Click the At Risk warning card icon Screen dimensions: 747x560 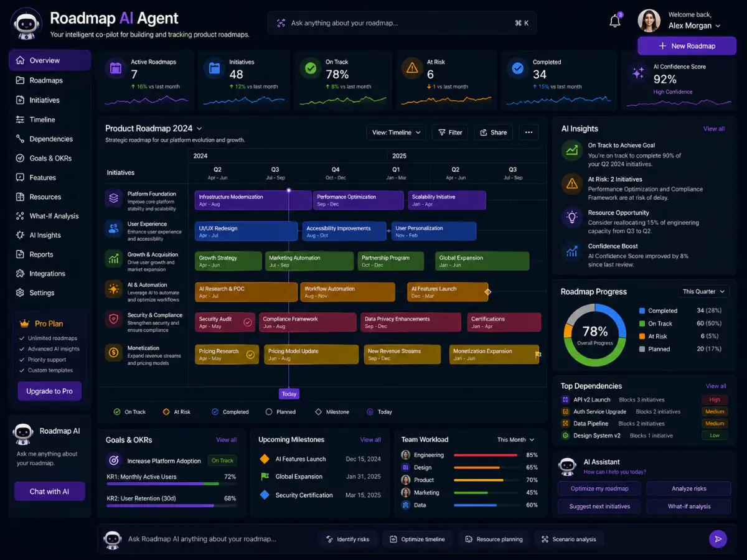click(x=411, y=68)
